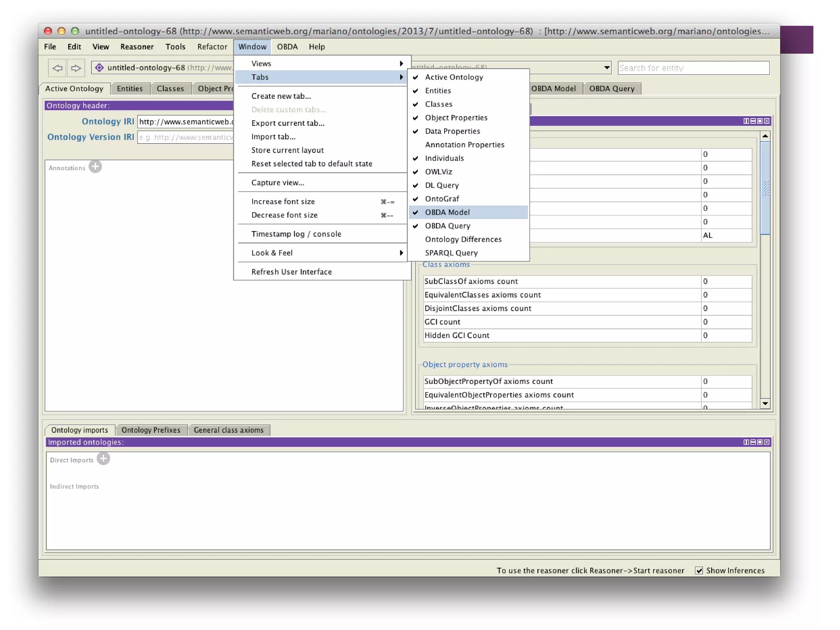
Task: Toggle the Show Inferences checkbox
Action: click(x=699, y=571)
